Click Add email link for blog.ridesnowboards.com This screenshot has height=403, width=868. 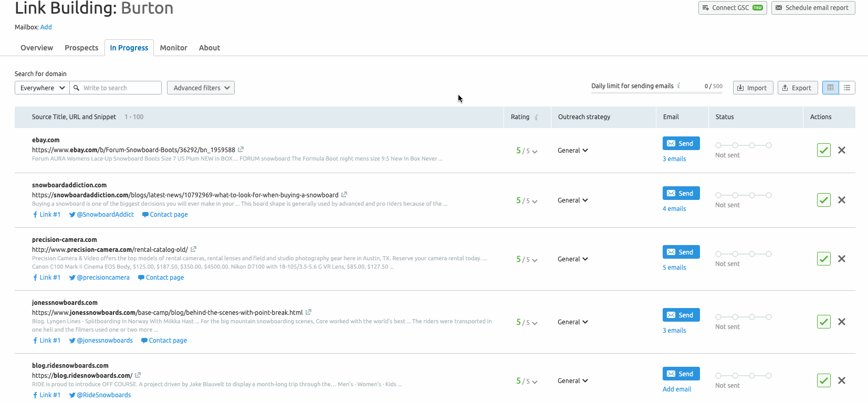pyautogui.click(x=677, y=389)
